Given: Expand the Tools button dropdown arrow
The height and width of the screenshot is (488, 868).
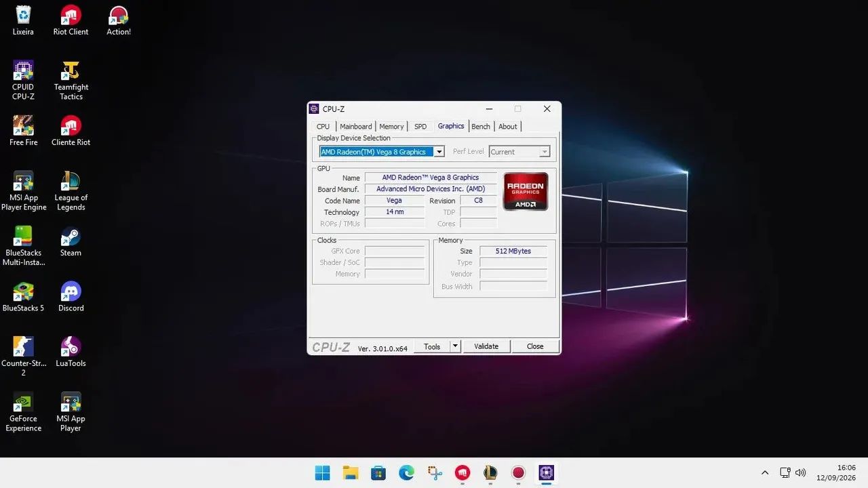Looking at the screenshot, I should (x=456, y=346).
